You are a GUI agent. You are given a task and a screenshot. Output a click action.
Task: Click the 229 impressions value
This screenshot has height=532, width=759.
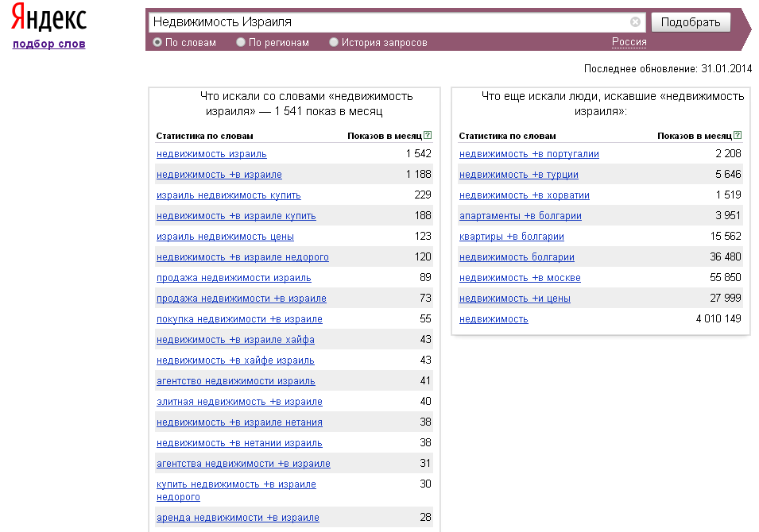click(x=423, y=195)
